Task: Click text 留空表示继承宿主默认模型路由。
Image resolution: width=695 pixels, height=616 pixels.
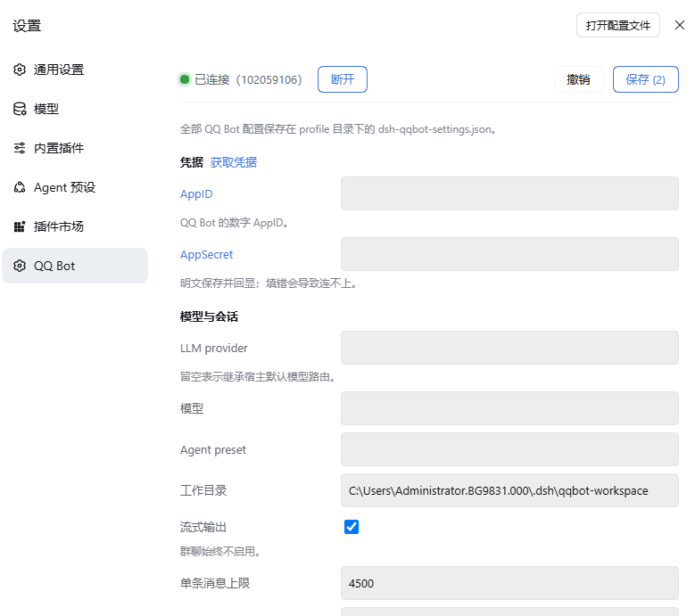Action: click(x=258, y=377)
